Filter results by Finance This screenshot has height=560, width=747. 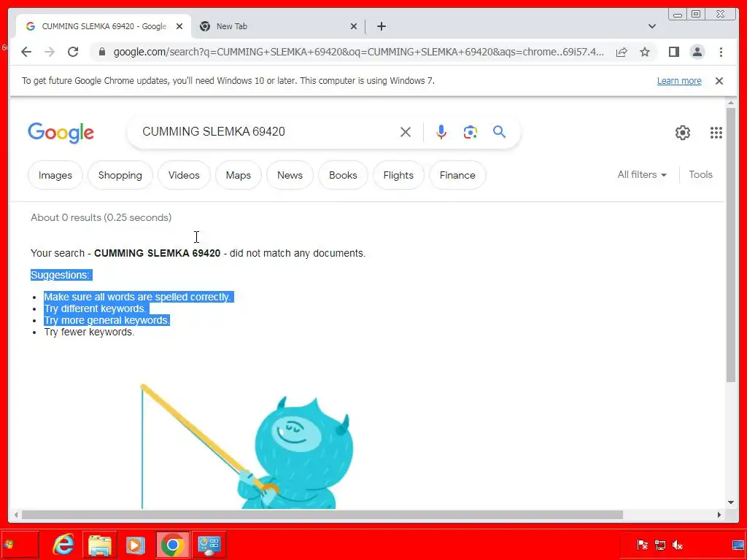pos(457,175)
